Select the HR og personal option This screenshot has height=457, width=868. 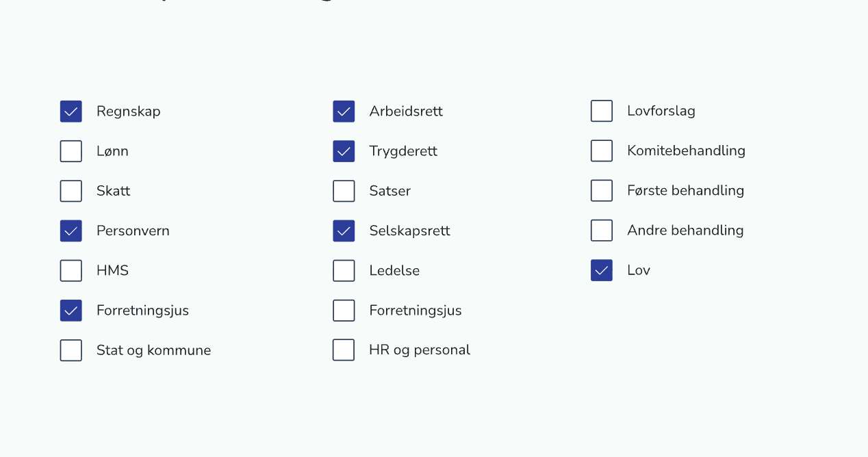(343, 350)
